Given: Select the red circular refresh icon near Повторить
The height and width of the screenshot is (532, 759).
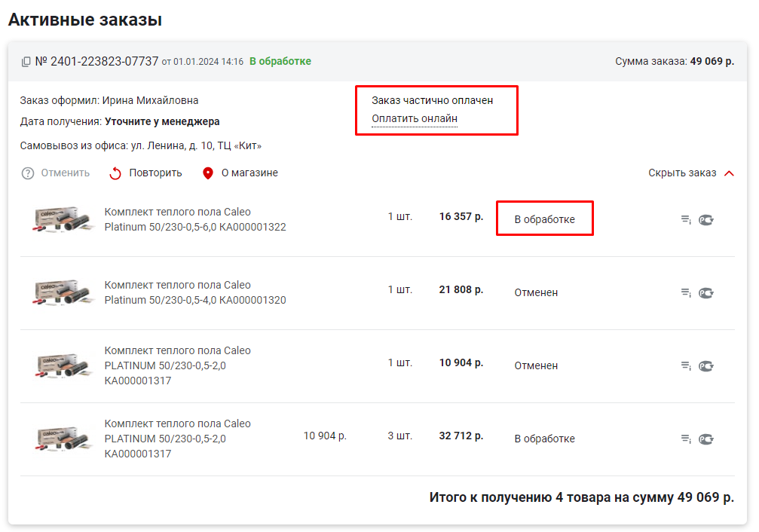Looking at the screenshot, I should pos(115,173).
